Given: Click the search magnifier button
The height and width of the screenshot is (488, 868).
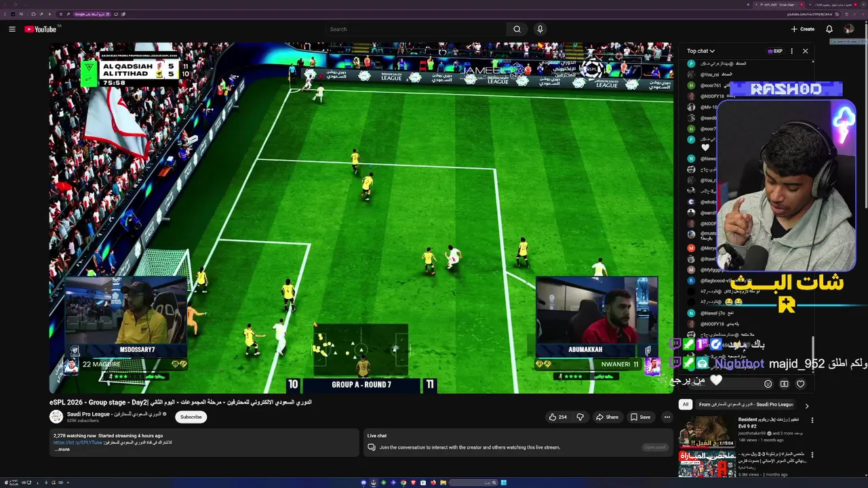Looking at the screenshot, I should pos(517,29).
